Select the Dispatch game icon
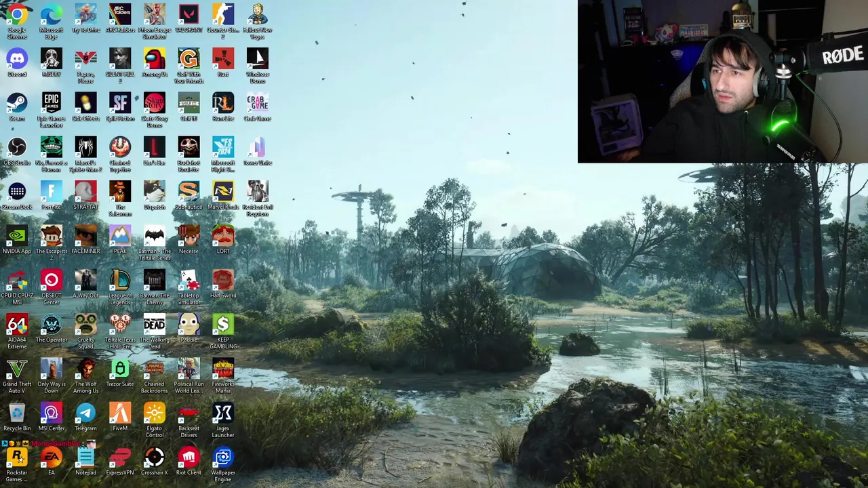 154,192
